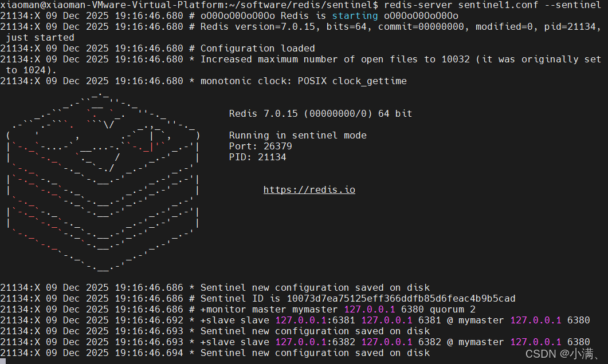This screenshot has height=364, width=608.
Task: Click the terminal cursor block at bottom
Action: pyautogui.click(x=3, y=361)
